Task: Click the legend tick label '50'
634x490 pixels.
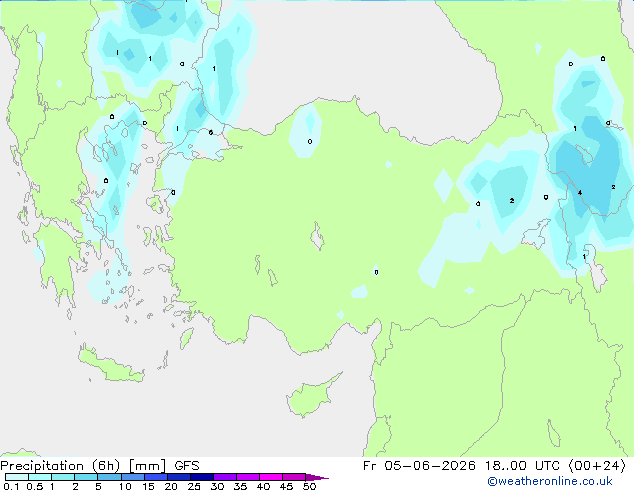Action: pyautogui.click(x=309, y=486)
